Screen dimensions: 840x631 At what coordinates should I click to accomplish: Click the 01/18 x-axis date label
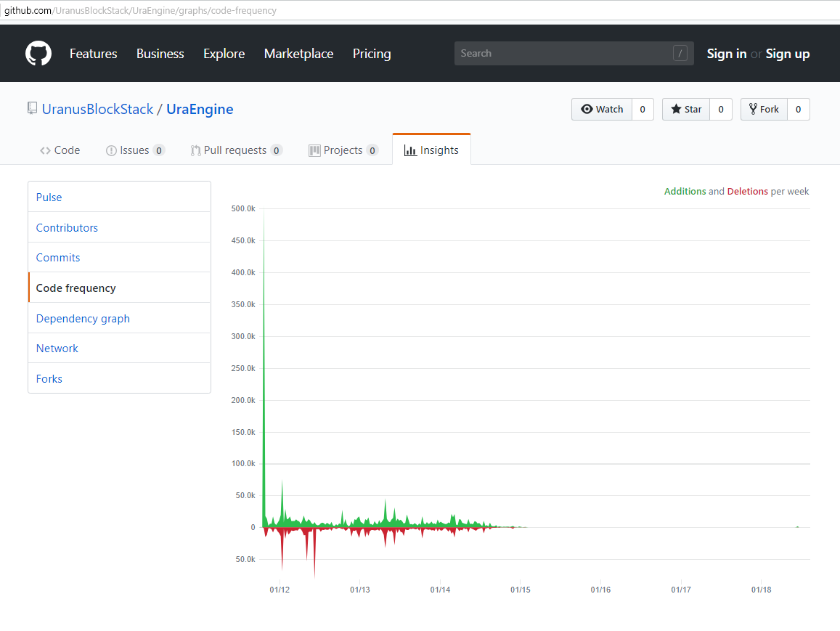(x=761, y=590)
